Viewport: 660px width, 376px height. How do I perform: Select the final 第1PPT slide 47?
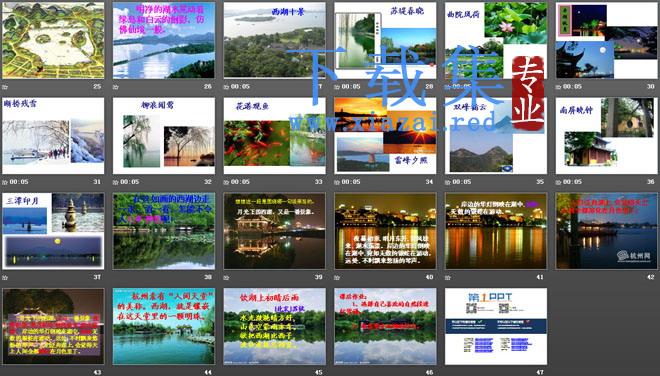(496, 326)
